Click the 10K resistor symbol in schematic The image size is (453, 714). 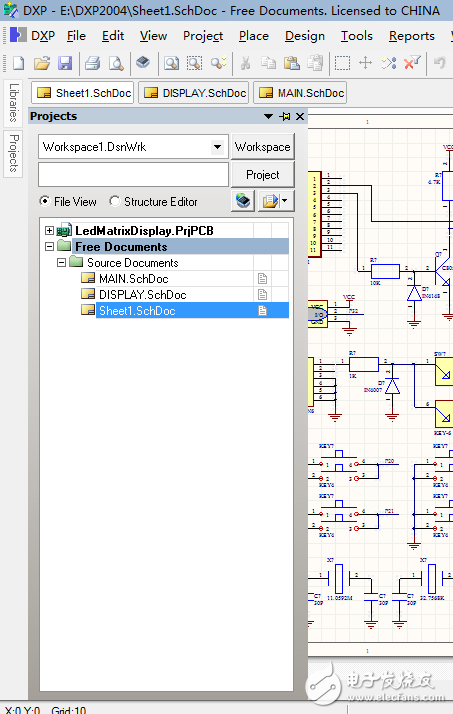point(385,271)
